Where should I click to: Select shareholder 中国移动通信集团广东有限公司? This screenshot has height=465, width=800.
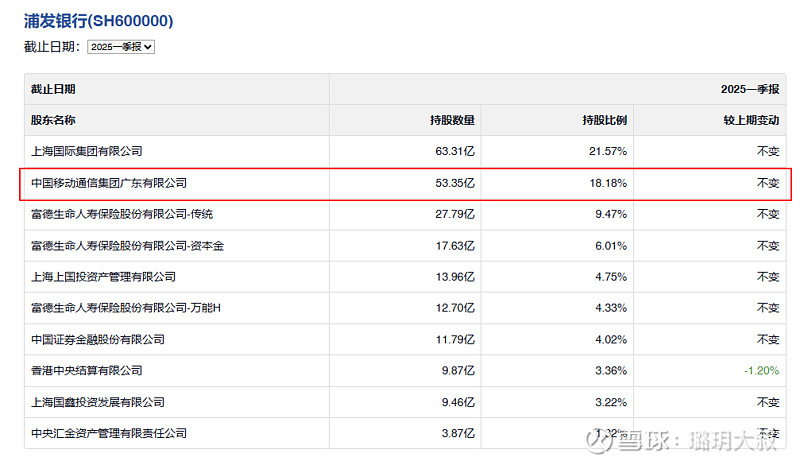109,183
